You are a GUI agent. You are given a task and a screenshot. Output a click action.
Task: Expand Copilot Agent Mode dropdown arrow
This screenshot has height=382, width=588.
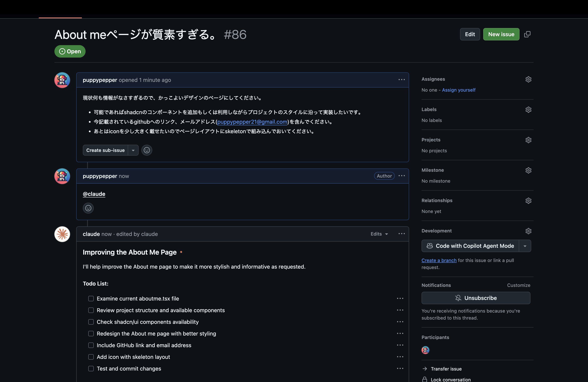pyautogui.click(x=525, y=246)
